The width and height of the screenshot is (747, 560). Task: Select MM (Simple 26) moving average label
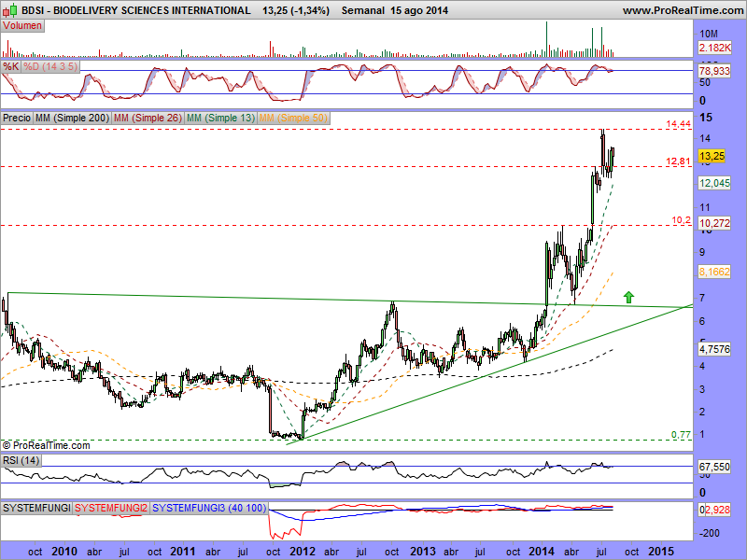[148, 118]
